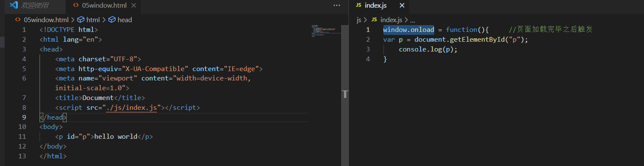The height and width of the screenshot is (166, 644).
Task: Click the JS icon in index.js breadcrumb
Action: click(x=374, y=20)
